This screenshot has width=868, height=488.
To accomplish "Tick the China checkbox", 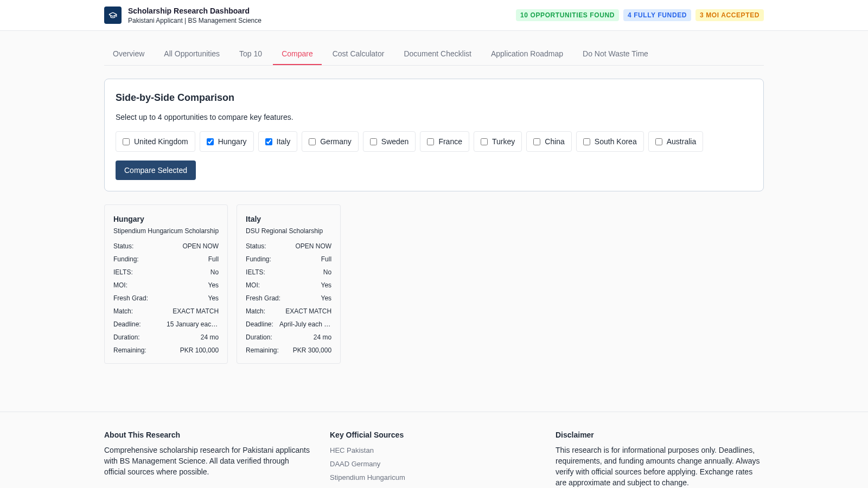I will pyautogui.click(x=537, y=142).
